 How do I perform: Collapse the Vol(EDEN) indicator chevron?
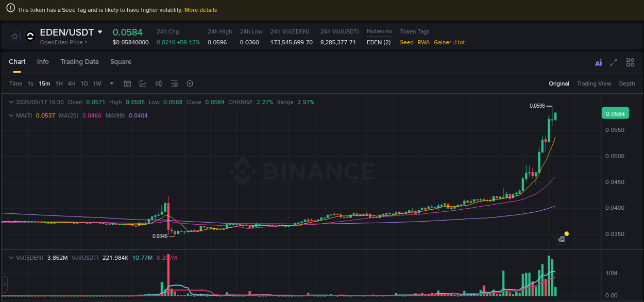tap(11, 257)
